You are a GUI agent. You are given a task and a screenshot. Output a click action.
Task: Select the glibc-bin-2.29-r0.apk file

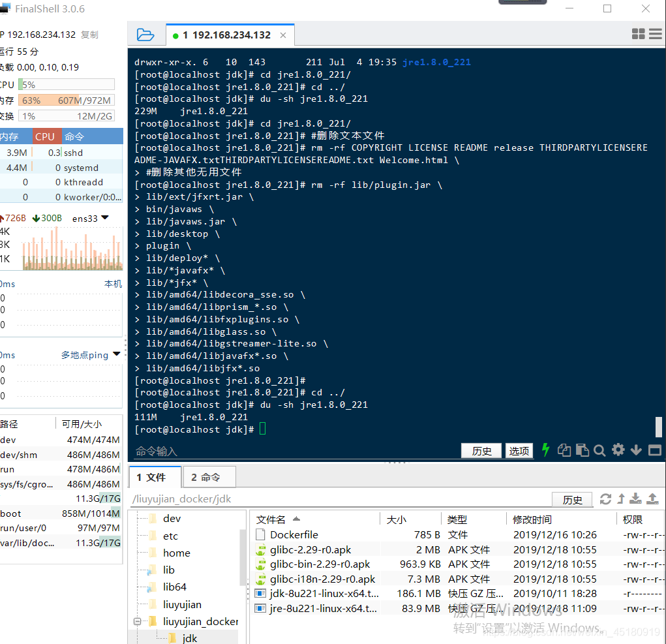(320, 564)
